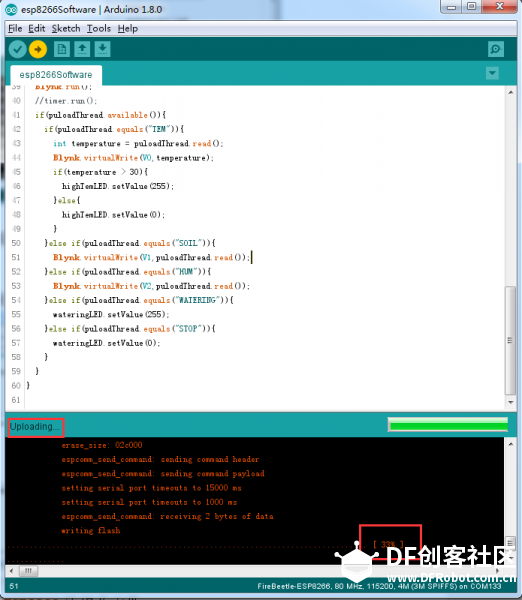Click the console scrollbar up arrow
522x600 pixels.
pyautogui.click(x=511, y=444)
